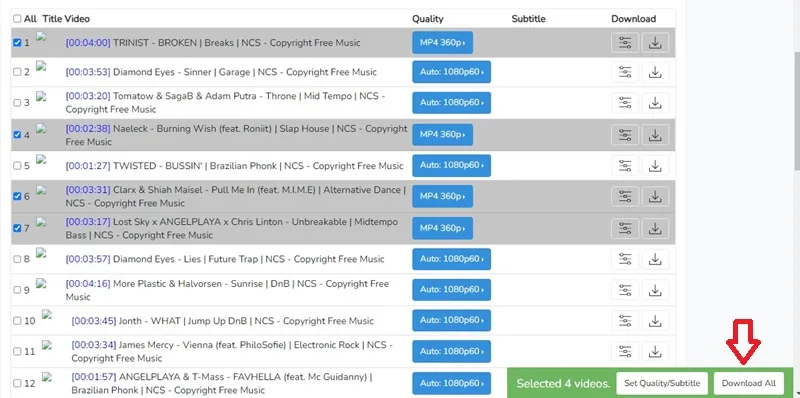Select video 2 Diamond Eyes Sinner checkbox
The image size is (800, 398).
17,72
